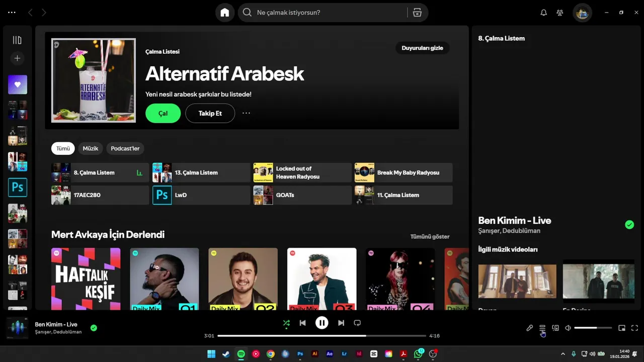This screenshot has width=644, height=362.
Task: Play the Alternatif Arabesk playlist via Çal
Action: [x=163, y=113]
